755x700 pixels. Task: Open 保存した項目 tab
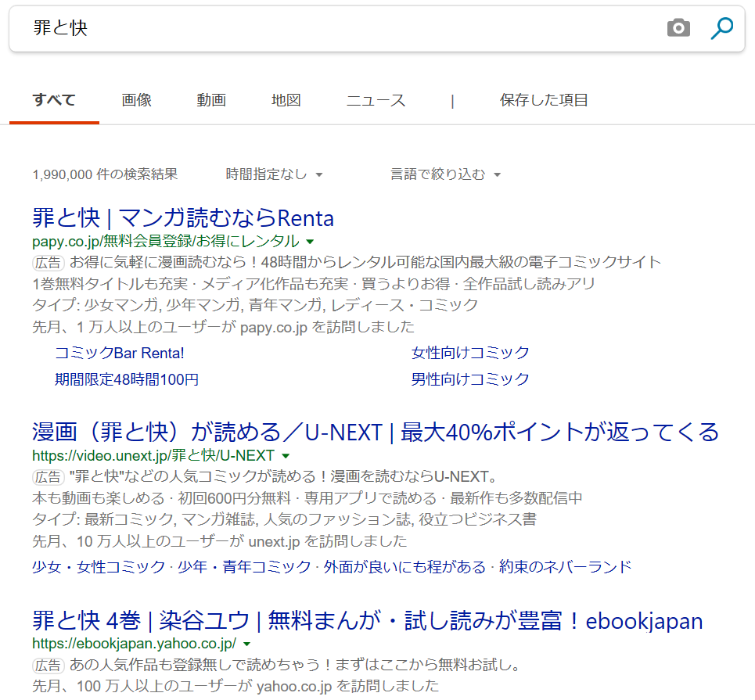544,100
